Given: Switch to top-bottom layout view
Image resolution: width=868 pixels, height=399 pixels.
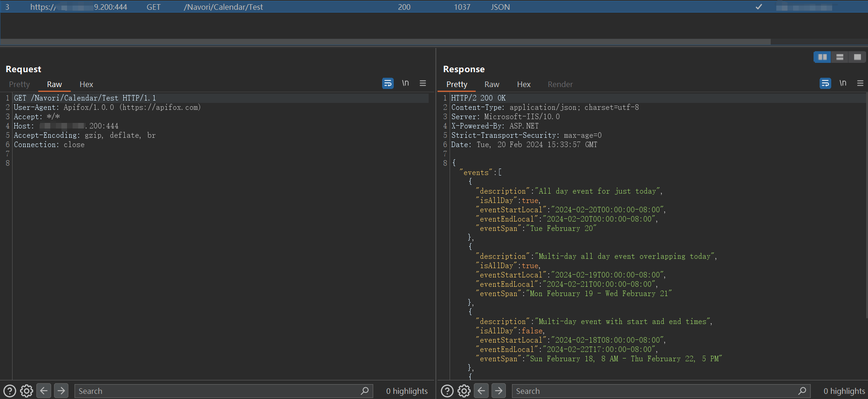Looking at the screenshot, I should [840, 57].
